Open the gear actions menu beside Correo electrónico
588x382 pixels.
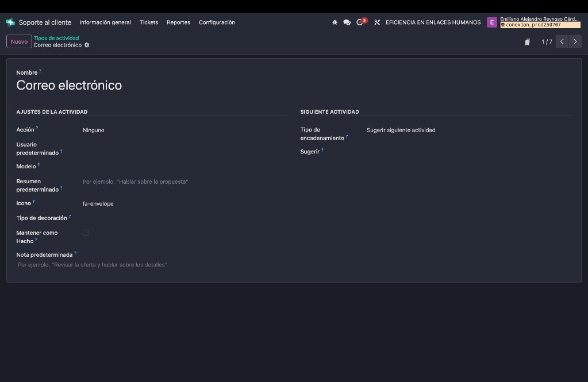click(x=87, y=45)
